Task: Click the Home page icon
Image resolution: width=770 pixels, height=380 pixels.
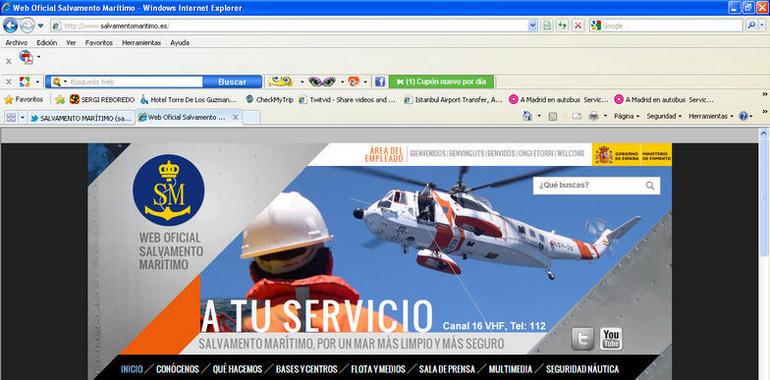Action: click(x=527, y=116)
